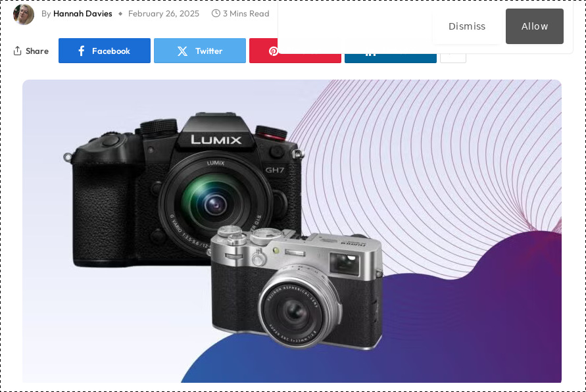Open author link Hannah Davies
This screenshot has width=586, height=392.
coord(83,13)
